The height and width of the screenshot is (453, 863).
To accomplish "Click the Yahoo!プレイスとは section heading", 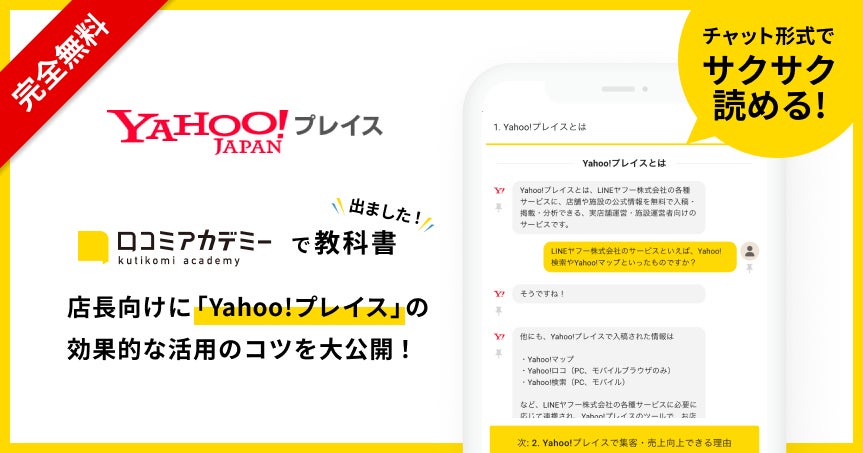I will click(624, 163).
